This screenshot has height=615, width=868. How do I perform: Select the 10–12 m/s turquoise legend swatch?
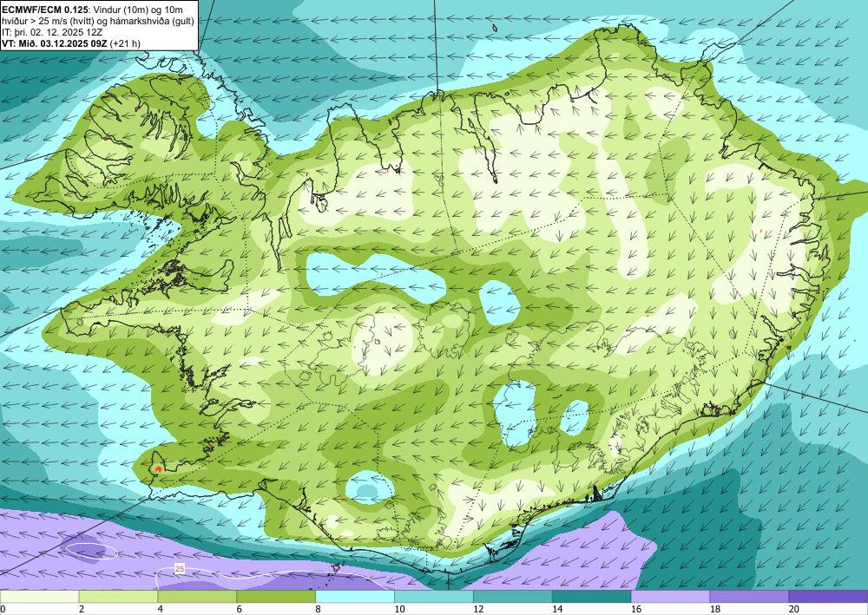433,597
